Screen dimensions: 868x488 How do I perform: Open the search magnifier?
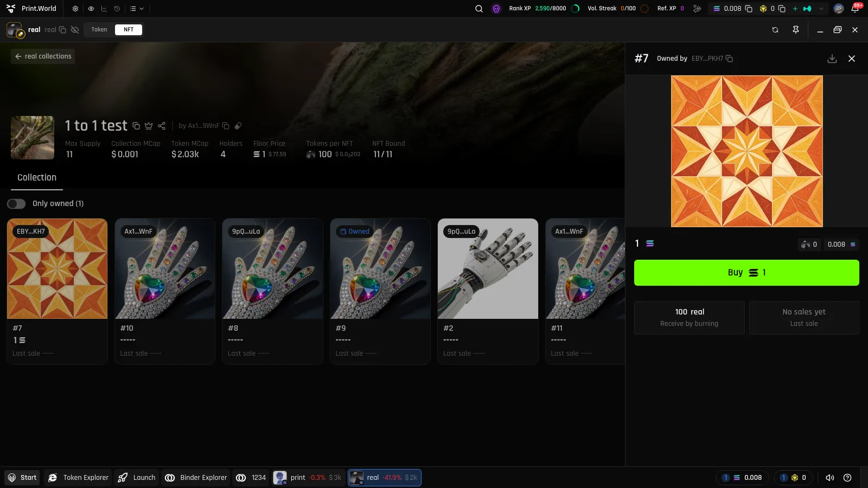point(479,9)
